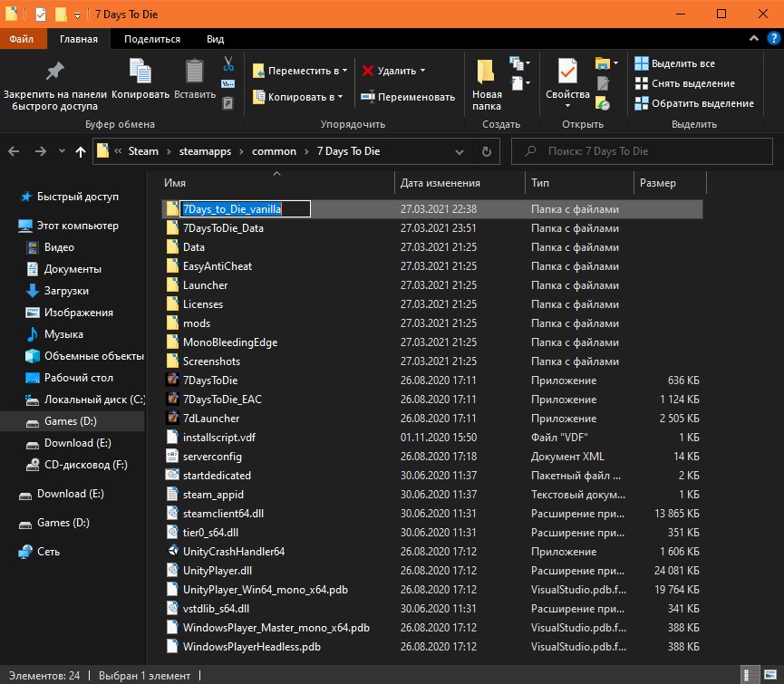Click Переименовать button
The image size is (784, 684).
[x=408, y=97]
